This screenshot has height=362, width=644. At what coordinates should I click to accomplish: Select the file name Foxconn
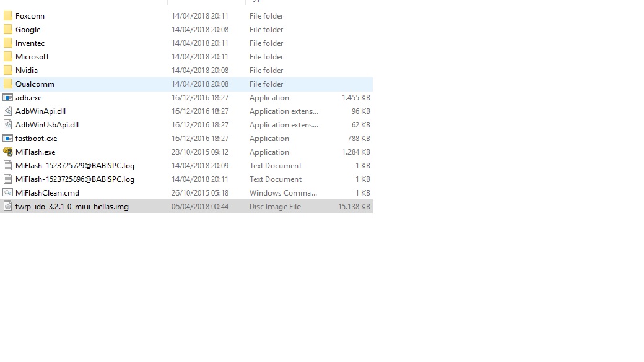[30, 16]
